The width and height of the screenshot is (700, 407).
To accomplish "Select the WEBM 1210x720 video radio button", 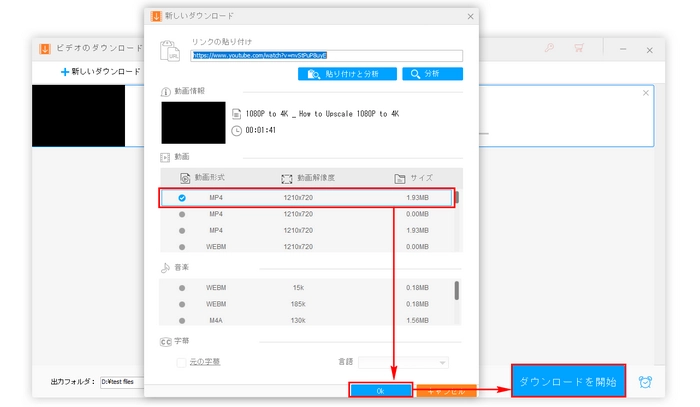I will tap(182, 246).
